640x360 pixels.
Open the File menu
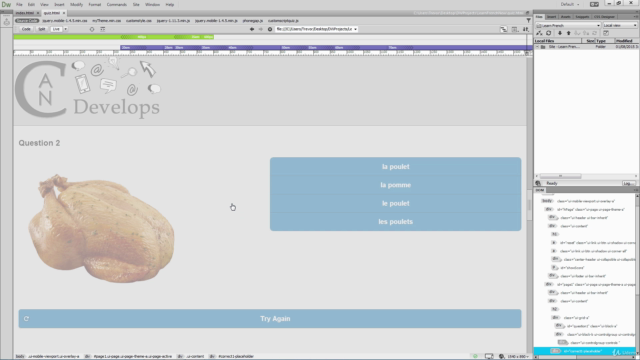[19, 4]
